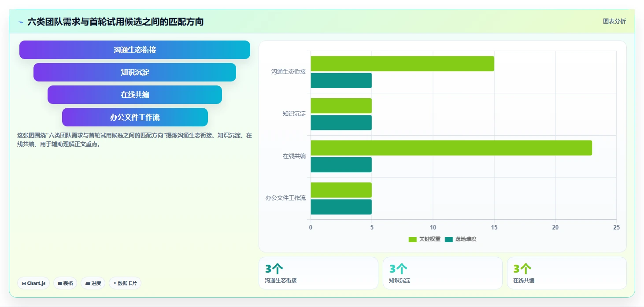Click the Chart.js tag
Screen dimensions: 644x307
coord(33,283)
